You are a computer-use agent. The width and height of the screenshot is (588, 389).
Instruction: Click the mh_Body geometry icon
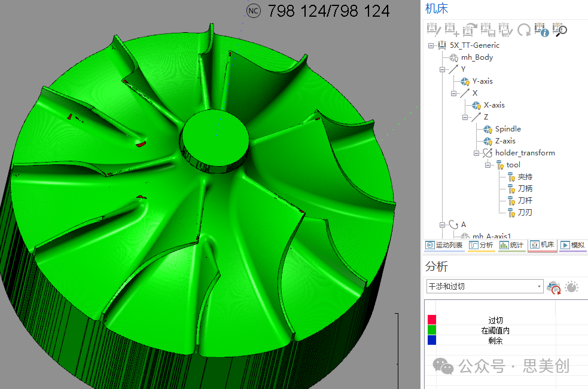point(454,57)
